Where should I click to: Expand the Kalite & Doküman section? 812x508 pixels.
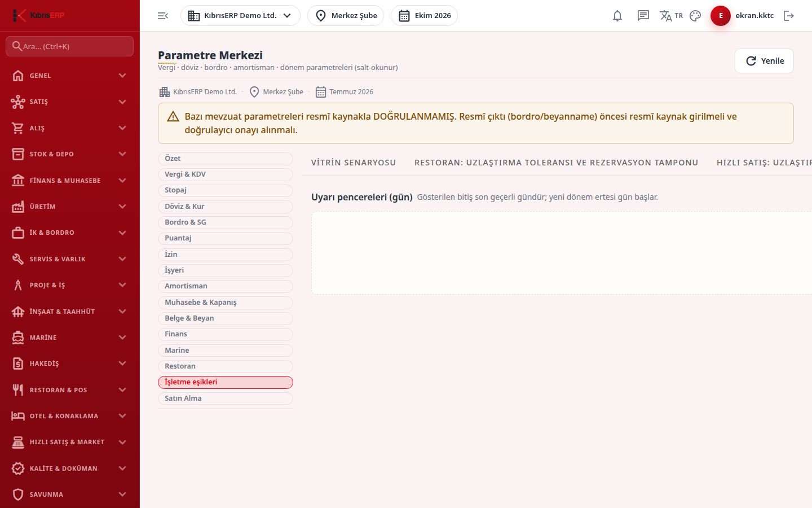[70, 468]
